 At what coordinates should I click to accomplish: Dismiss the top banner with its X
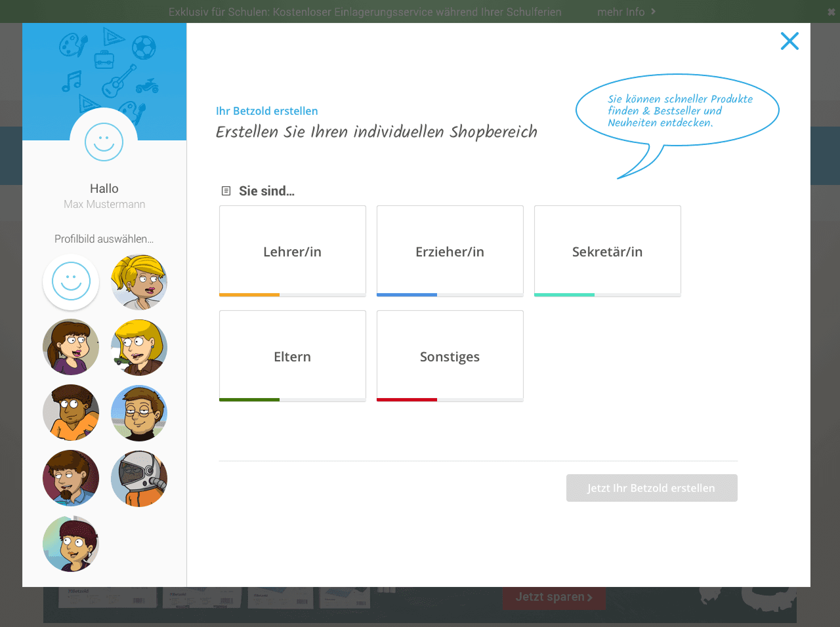832,12
